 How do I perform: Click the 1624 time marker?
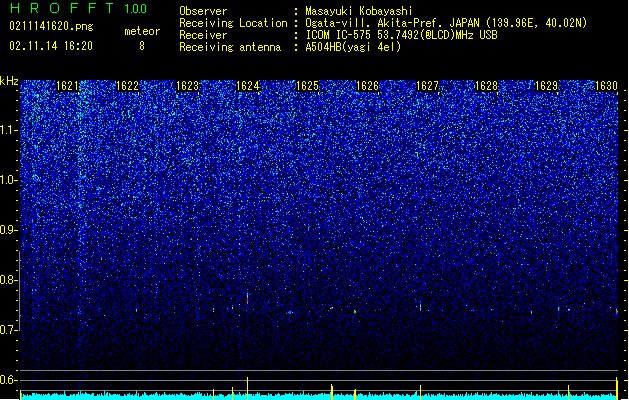(x=248, y=86)
